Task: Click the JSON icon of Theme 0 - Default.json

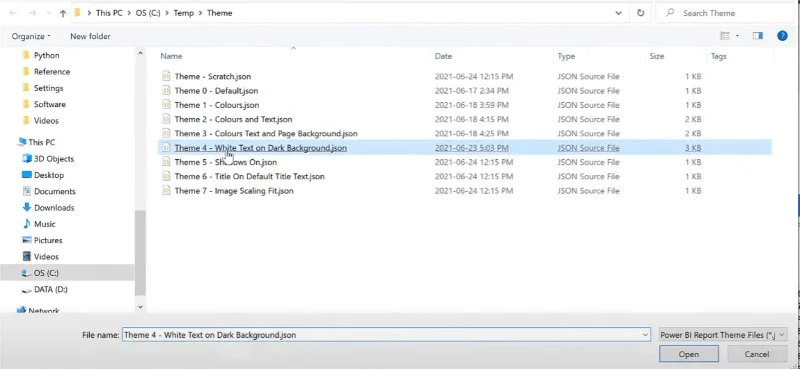Action: pyautogui.click(x=166, y=90)
